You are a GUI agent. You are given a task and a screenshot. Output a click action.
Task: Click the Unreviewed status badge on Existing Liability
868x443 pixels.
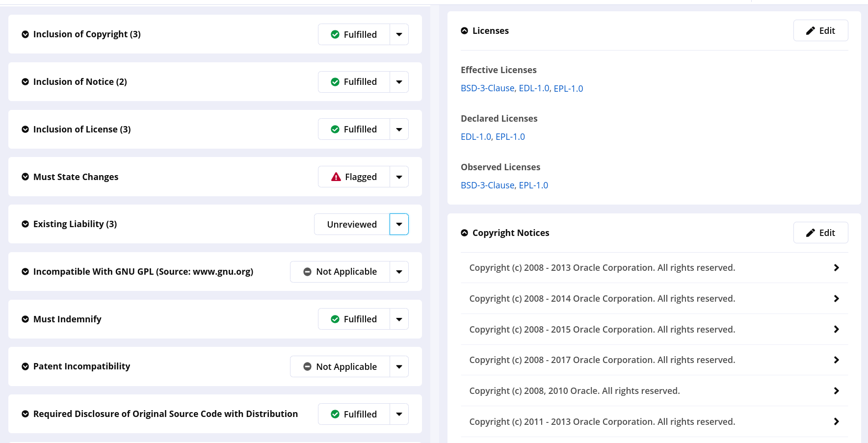[x=351, y=224]
